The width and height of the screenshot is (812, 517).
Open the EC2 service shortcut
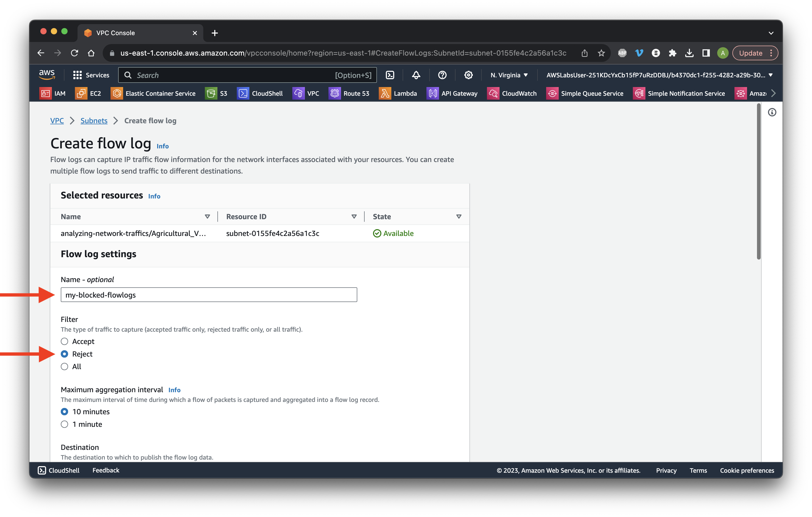88,94
